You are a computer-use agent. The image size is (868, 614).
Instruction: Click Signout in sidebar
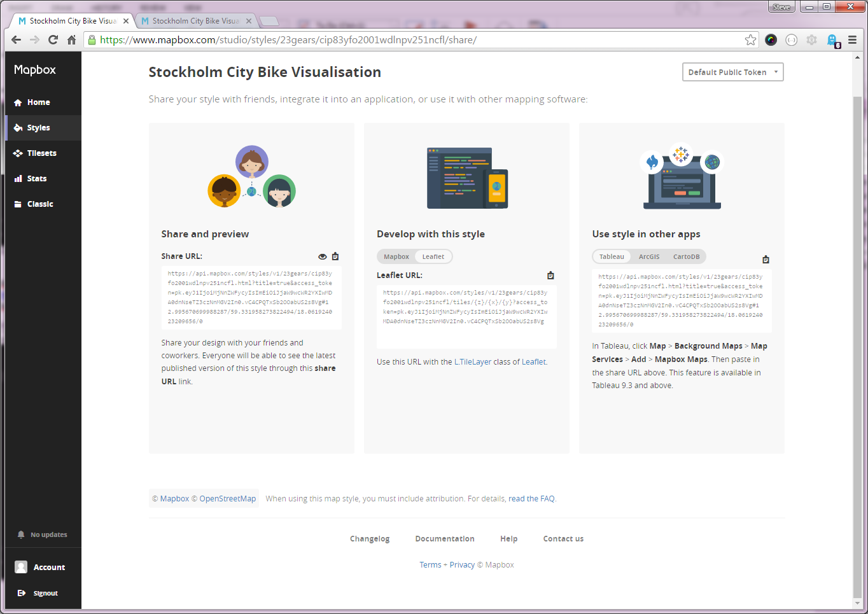pyautogui.click(x=38, y=593)
